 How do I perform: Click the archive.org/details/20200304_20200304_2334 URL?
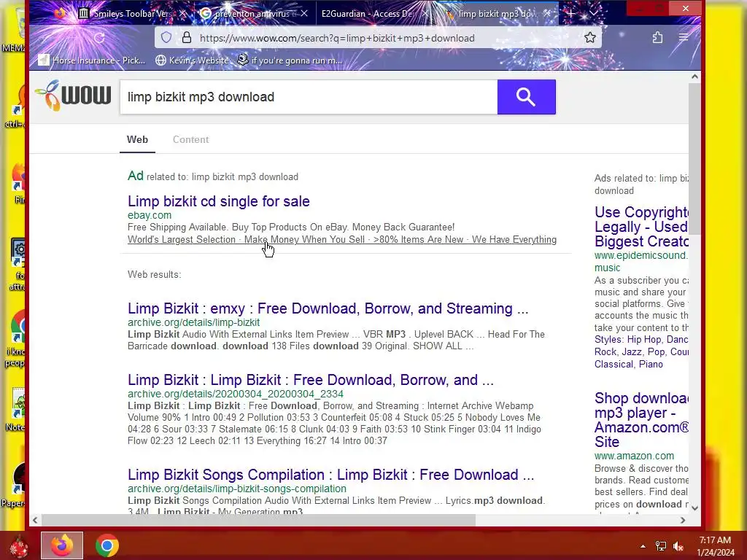(x=236, y=394)
